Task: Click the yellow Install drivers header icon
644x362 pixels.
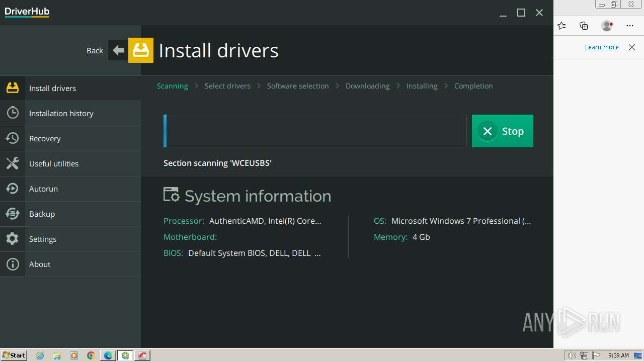Action: click(141, 50)
